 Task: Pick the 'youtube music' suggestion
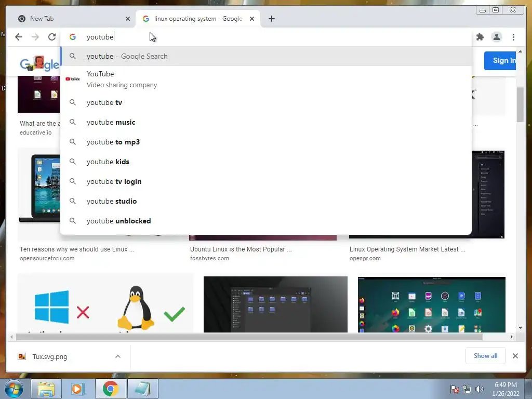(266, 122)
